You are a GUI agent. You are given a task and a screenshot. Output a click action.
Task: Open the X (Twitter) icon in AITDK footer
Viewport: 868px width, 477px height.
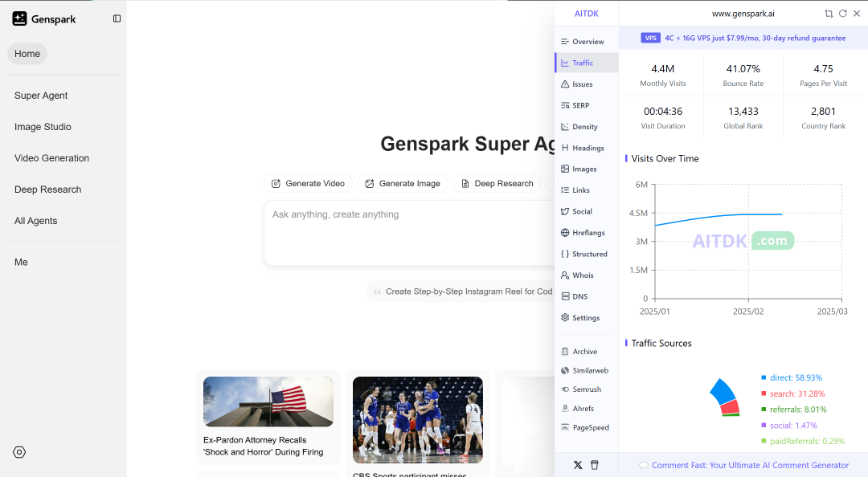point(578,465)
